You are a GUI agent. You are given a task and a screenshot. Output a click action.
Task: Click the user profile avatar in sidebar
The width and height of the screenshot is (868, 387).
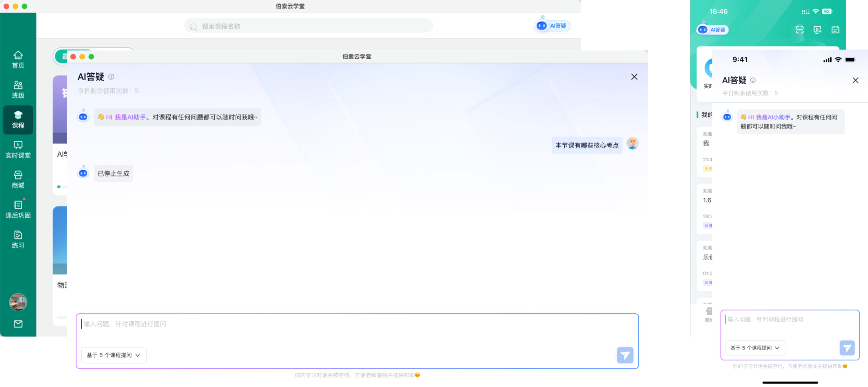coord(18,302)
